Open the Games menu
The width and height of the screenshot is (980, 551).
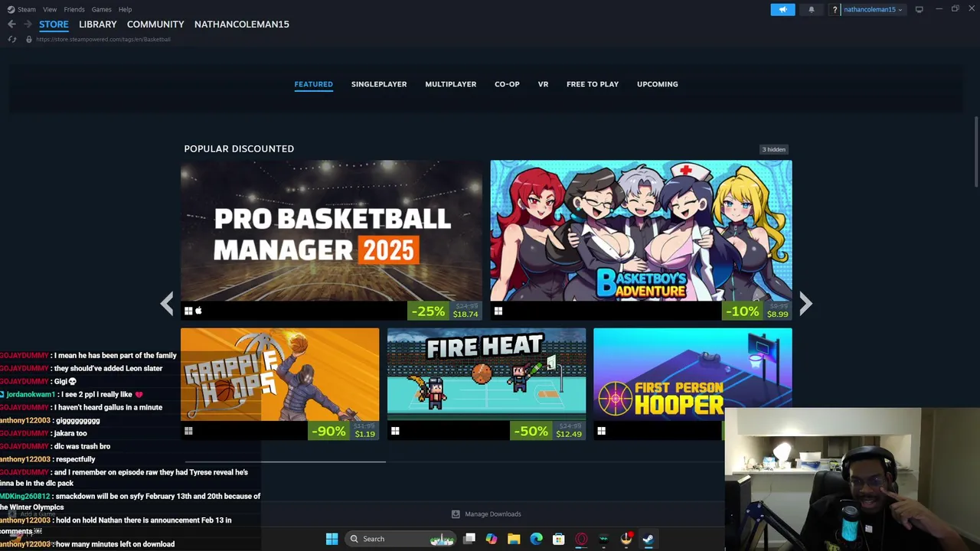[101, 9]
